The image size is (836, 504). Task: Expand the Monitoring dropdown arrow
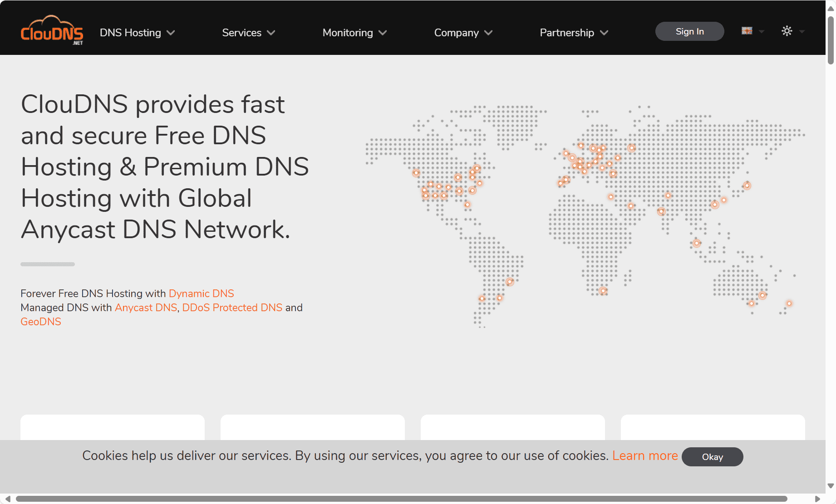click(383, 33)
